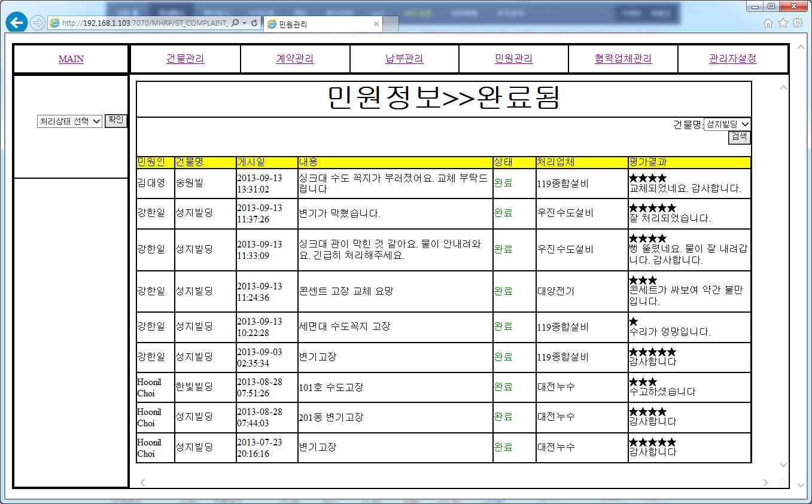Image resolution: width=812 pixels, height=504 pixels.
Task: Click the 확인 button
Action: pos(116,120)
